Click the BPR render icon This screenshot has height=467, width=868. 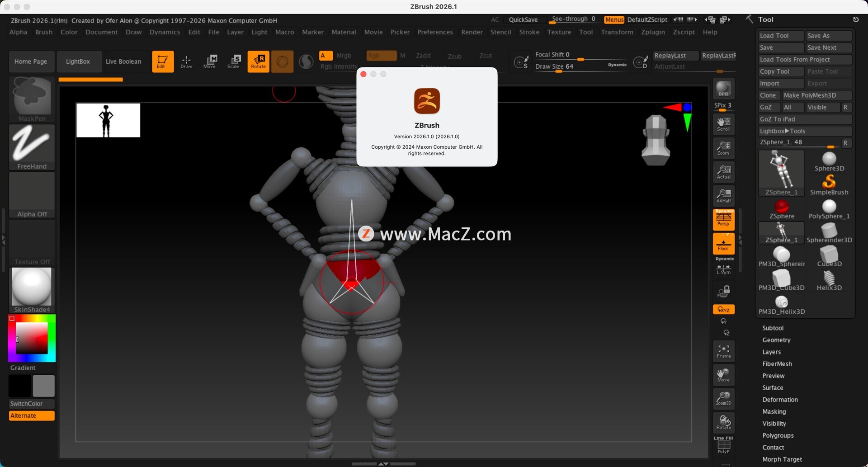coord(723,89)
